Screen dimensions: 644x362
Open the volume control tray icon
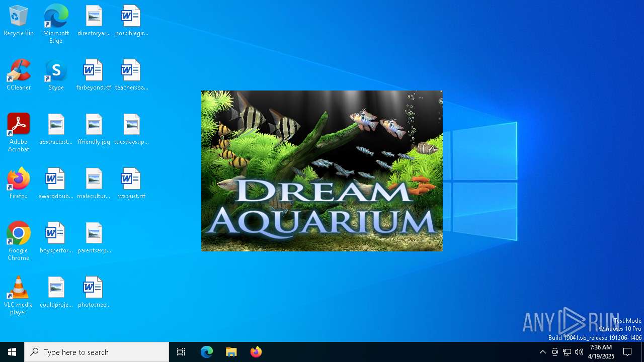click(x=579, y=352)
